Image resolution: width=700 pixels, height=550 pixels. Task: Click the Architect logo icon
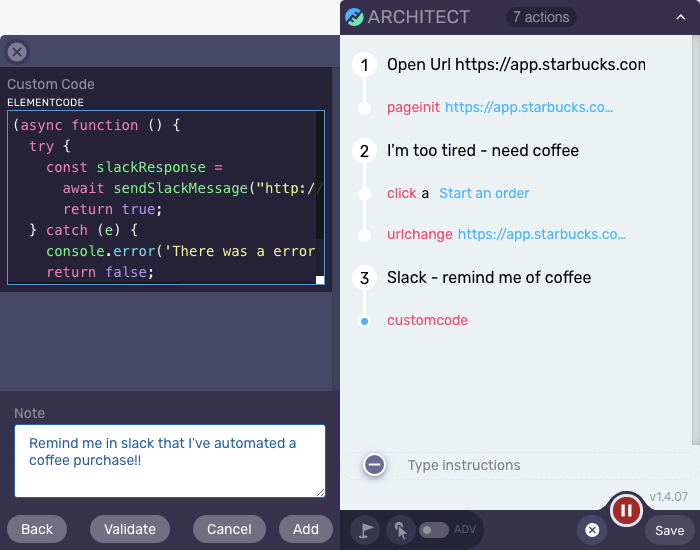coord(354,17)
